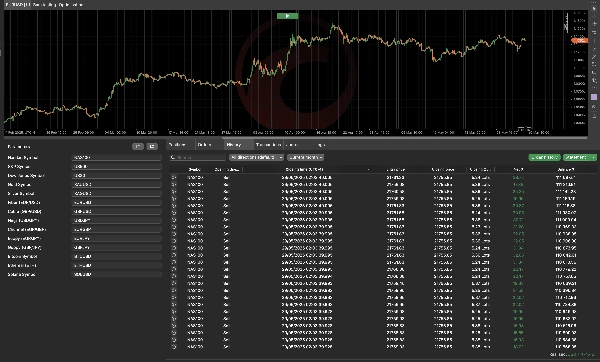Select the crosshair tool in chart toolbar
Screen dimensions: 600x362
click(594, 16)
